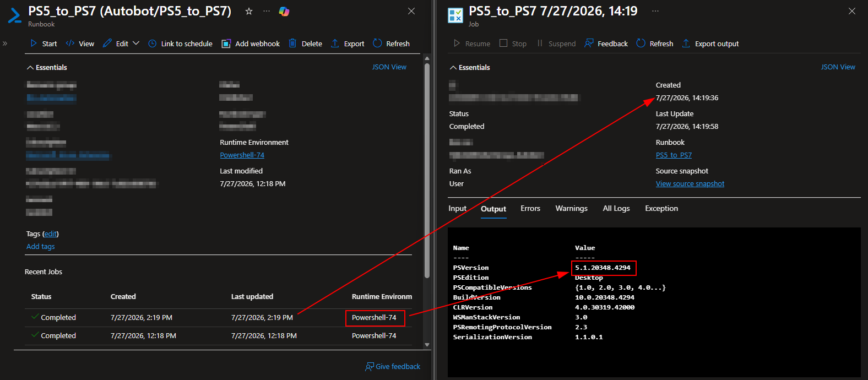Click the runbook Last modified time 7/27/2026, 12:18 PM
Screen dimensions: 868x380
click(253, 184)
